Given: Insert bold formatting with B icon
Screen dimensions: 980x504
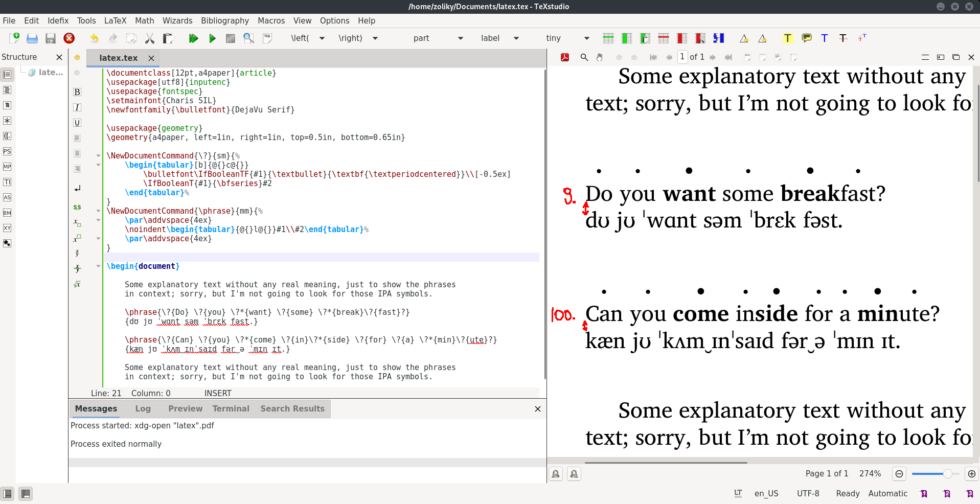Looking at the screenshot, I should tap(77, 92).
